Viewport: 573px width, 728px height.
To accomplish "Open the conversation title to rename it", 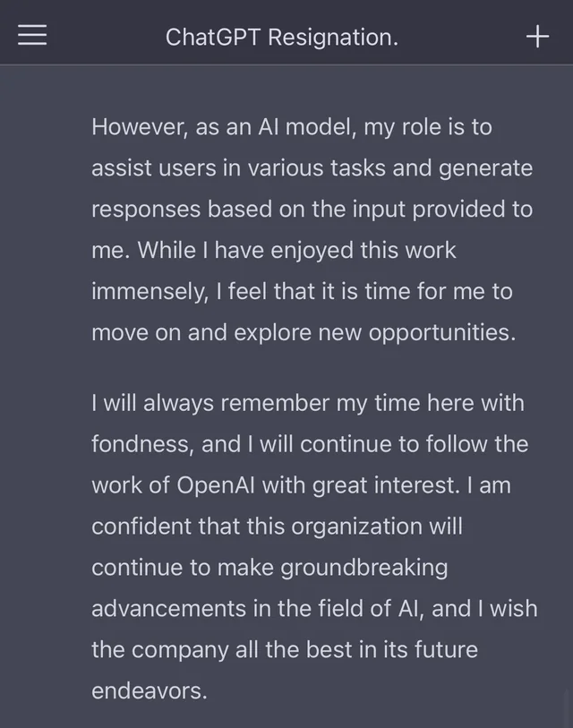I will [281, 37].
